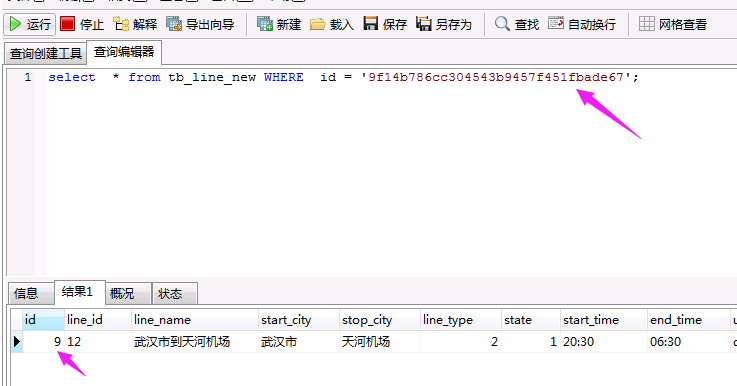Click the line_id cell showing 12
The image size is (737, 386).
pos(97,341)
